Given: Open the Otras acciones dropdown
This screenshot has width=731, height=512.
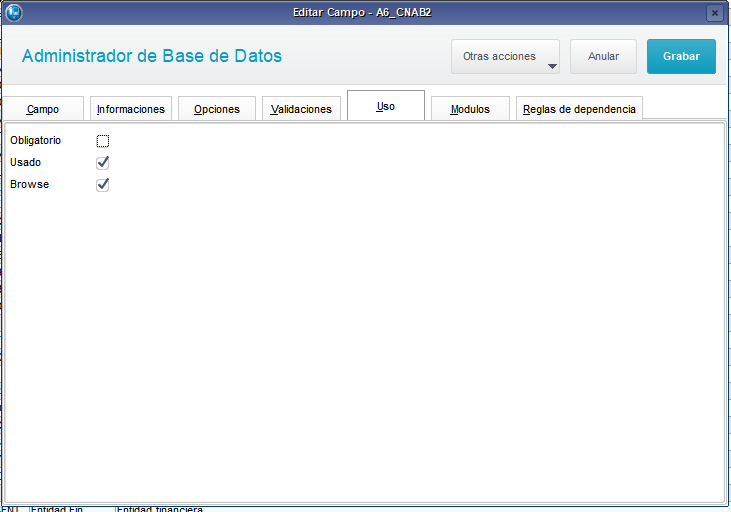Looking at the screenshot, I should click(x=505, y=56).
